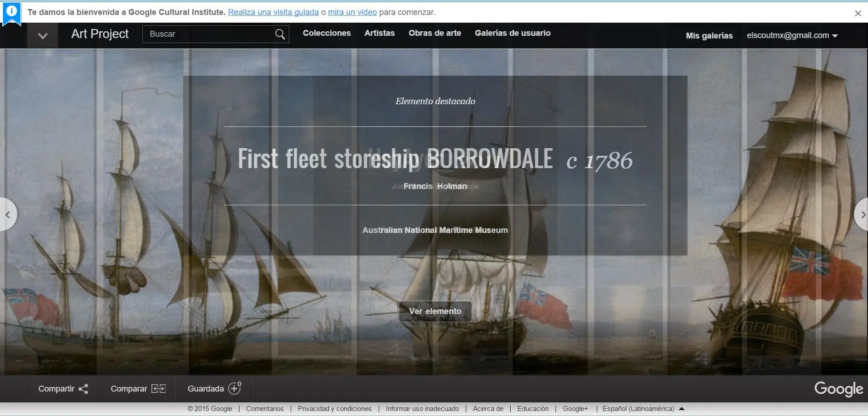The image size is (868, 416).
Task: Open Australian National Maritime Museum link
Action: (435, 230)
